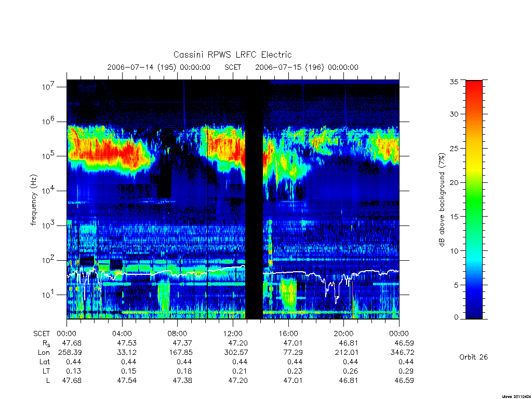Click the LT value 0.29
This screenshot has height=399, width=532.
pyautogui.click(x=406, y=371)
